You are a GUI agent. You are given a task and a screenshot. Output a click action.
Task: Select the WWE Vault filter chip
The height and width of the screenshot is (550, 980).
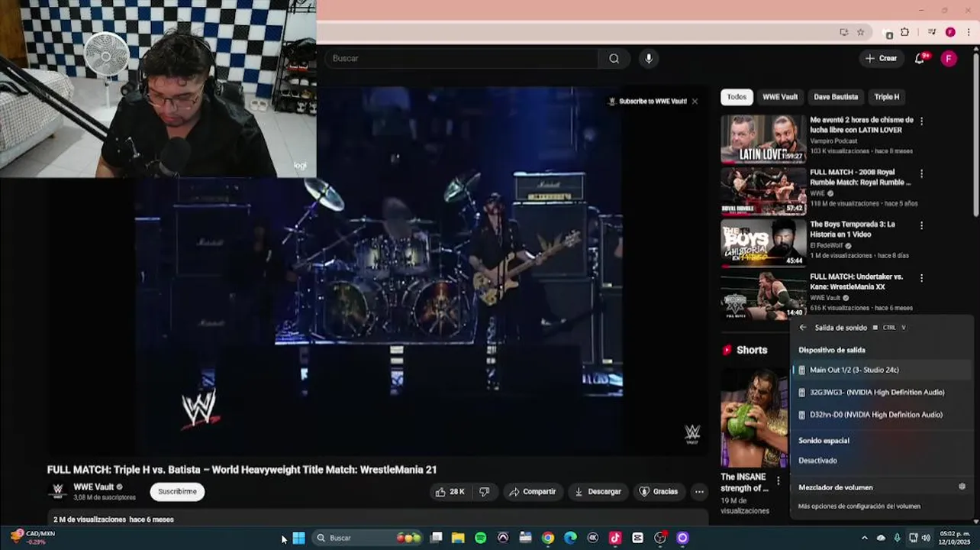tap(780, 97)
